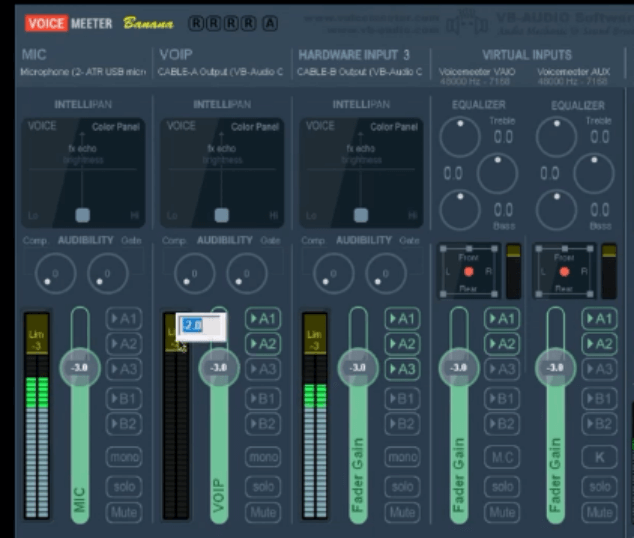Mute the Voicemeeter AUX strip
Image resolution: width=634 pixels, height=538 pixels.
coord(600,512)
